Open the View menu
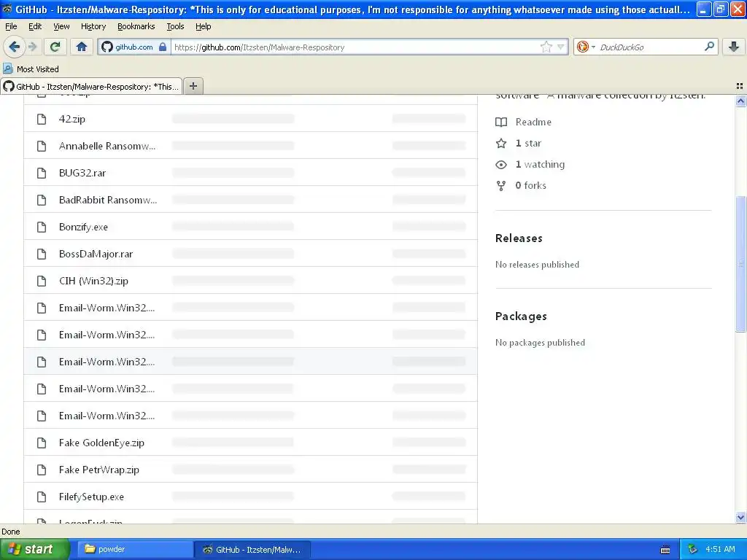 61,26
